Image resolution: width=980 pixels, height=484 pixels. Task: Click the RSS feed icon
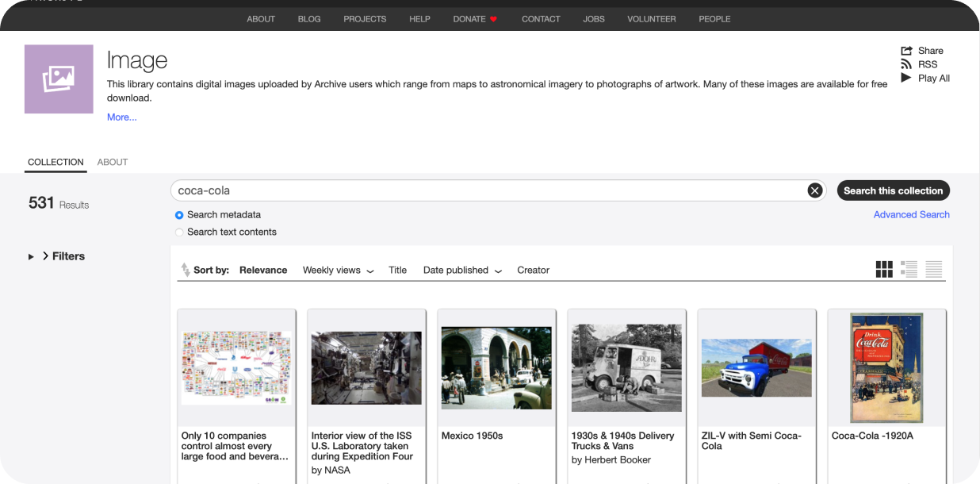(907, 64)
